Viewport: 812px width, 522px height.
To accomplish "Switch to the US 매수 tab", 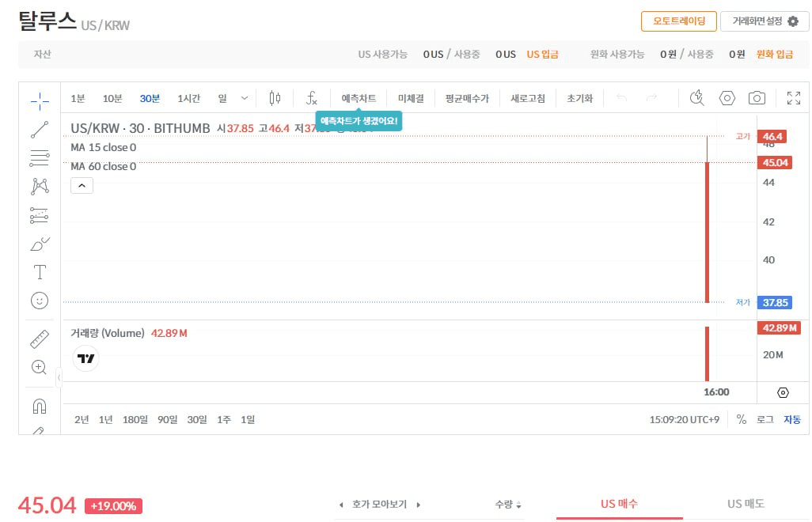I will [620, 504].
